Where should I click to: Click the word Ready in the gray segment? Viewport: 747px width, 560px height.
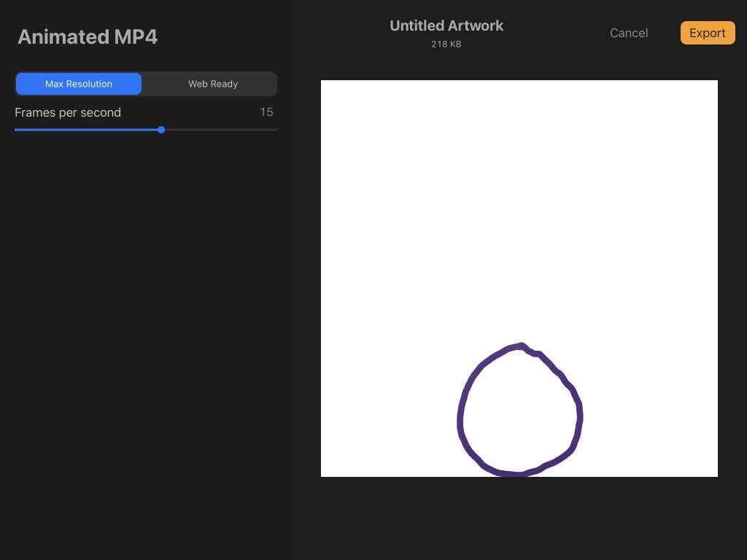(224, 84)
